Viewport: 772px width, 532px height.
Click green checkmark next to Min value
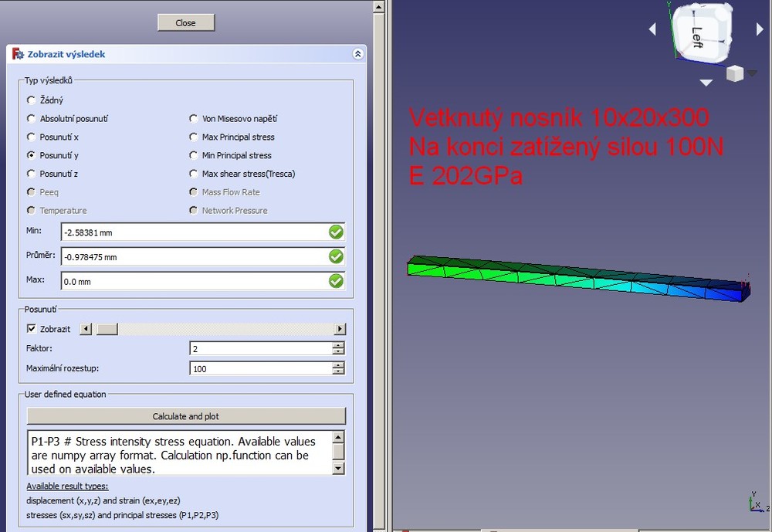pos(336,232)
